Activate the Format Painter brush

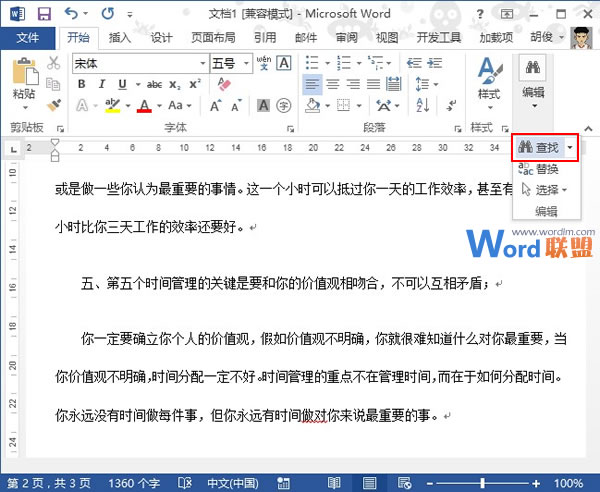pyautogui.click(x=54, y=105)
